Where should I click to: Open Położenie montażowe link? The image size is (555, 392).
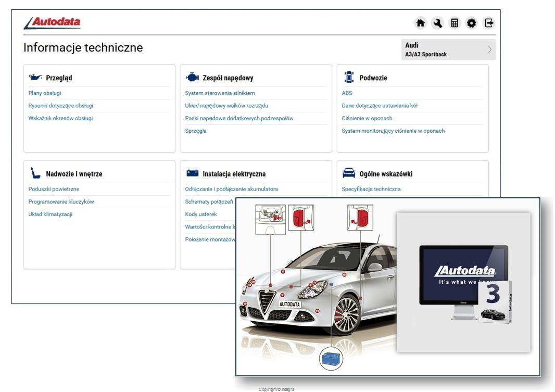210,239
